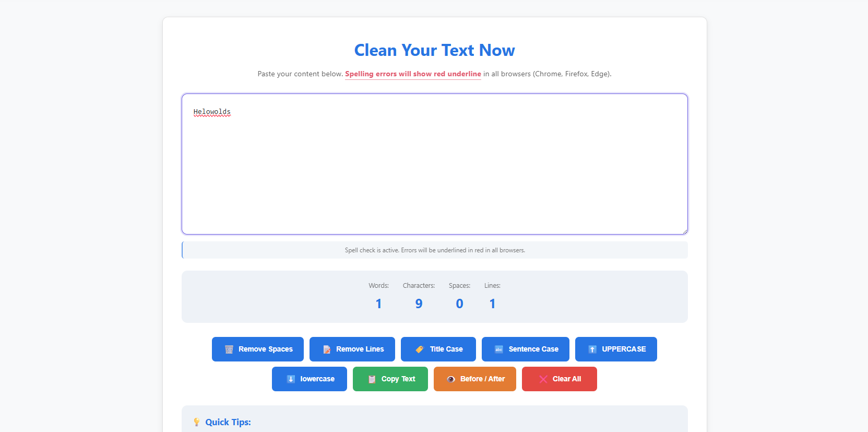Click the clipboard icon on Copy Text

372,379
